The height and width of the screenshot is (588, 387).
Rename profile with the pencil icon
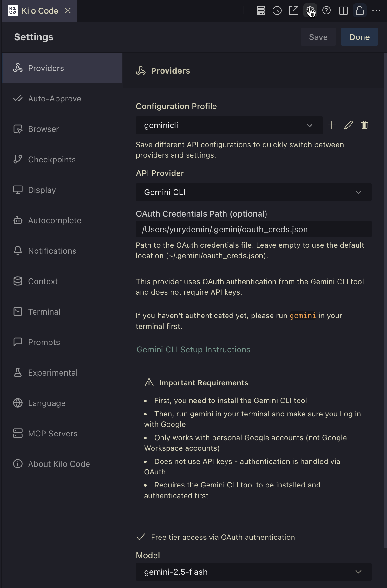[x=348, y=125]
